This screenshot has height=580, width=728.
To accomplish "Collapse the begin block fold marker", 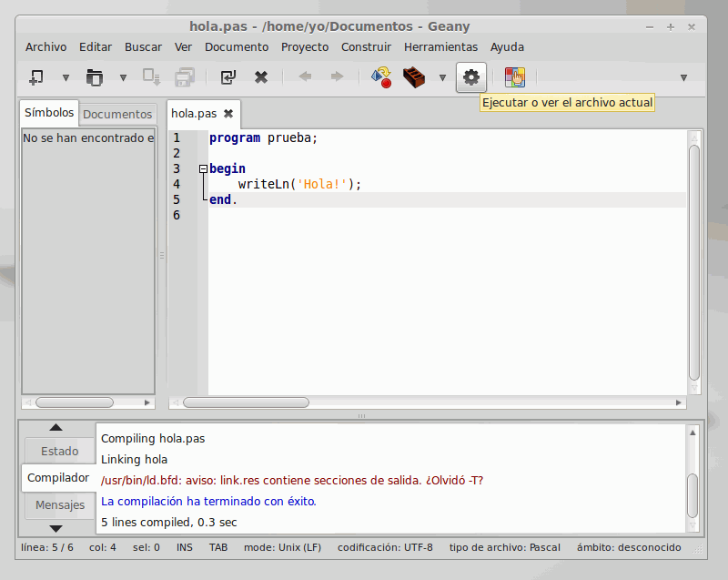I will pos(203,168).
